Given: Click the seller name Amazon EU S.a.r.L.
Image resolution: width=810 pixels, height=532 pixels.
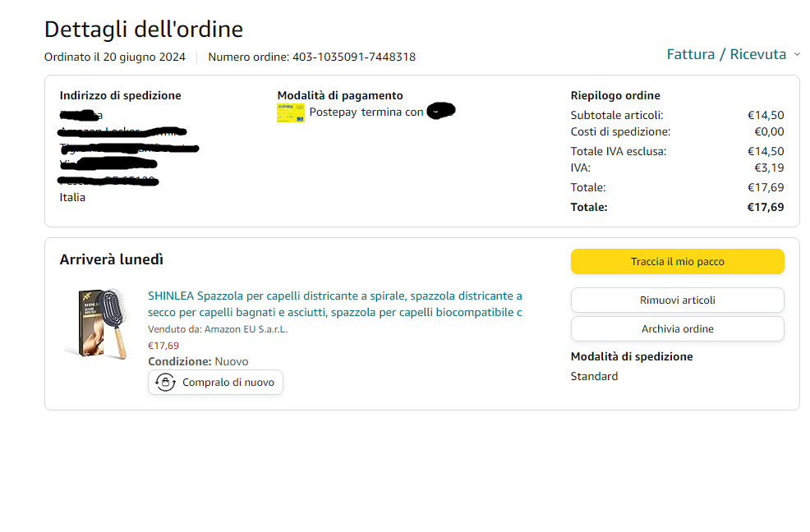Looking at the screenshot, I should coord(246,329).
